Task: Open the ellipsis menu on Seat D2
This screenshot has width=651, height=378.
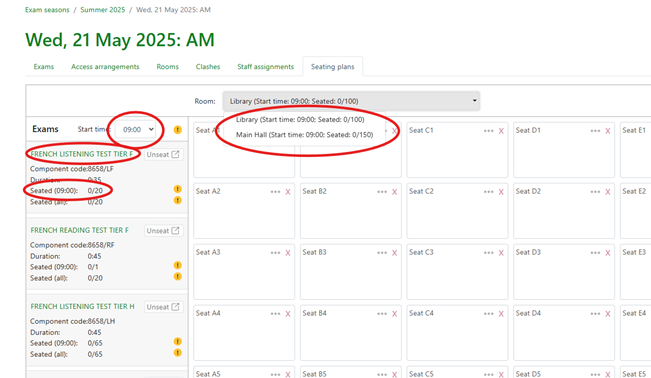Action: [x=595, y=192]
